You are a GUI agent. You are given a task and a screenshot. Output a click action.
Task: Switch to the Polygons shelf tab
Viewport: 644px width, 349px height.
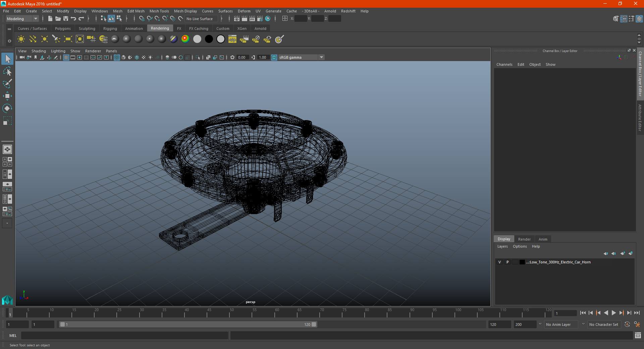click(63, 29)
